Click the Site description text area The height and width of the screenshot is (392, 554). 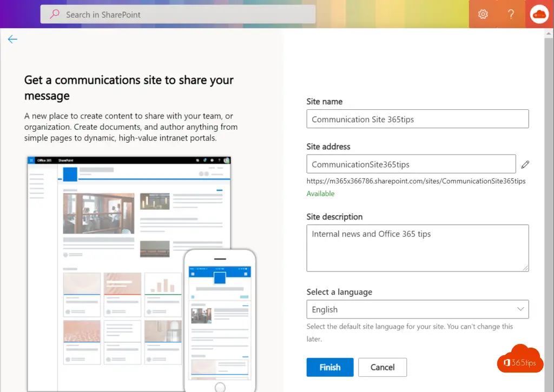418,248
